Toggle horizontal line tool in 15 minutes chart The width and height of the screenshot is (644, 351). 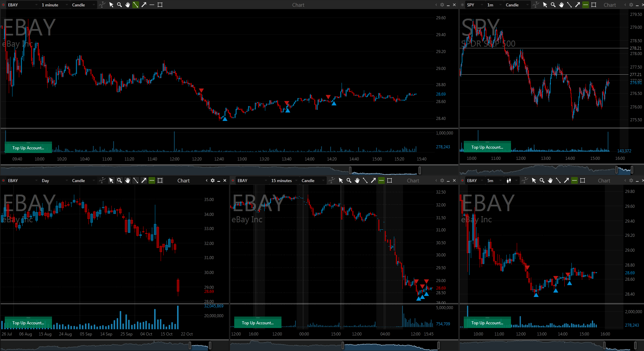pos(381,180)
